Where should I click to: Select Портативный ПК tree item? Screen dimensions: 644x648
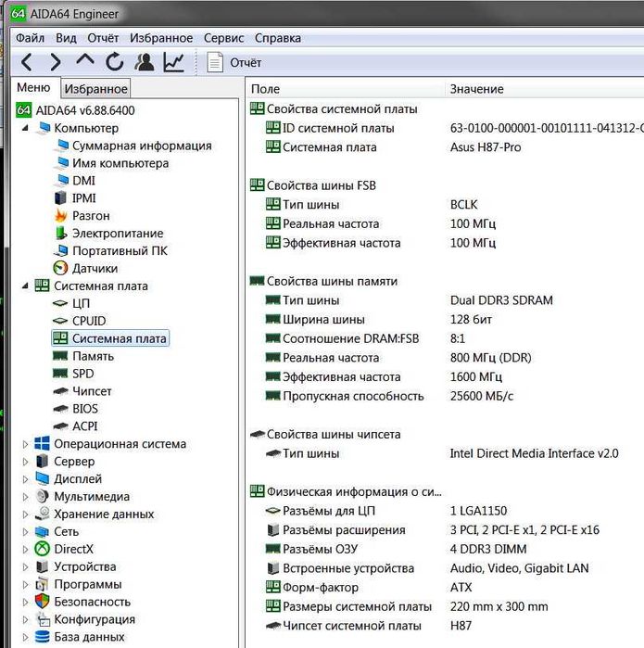coord(120,250)
